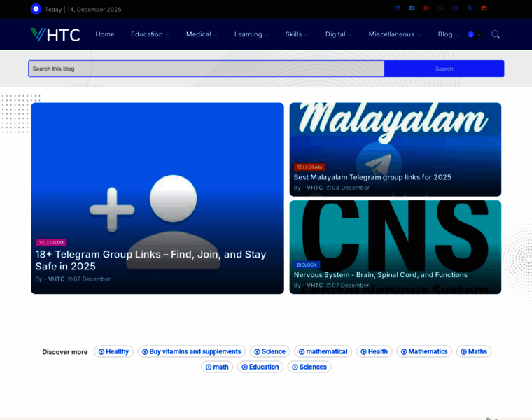The width and height of the screenshot is (532, 420).
Task: Click VHTC author on the 18+ Telegram card
Action: tap(56, 279)
